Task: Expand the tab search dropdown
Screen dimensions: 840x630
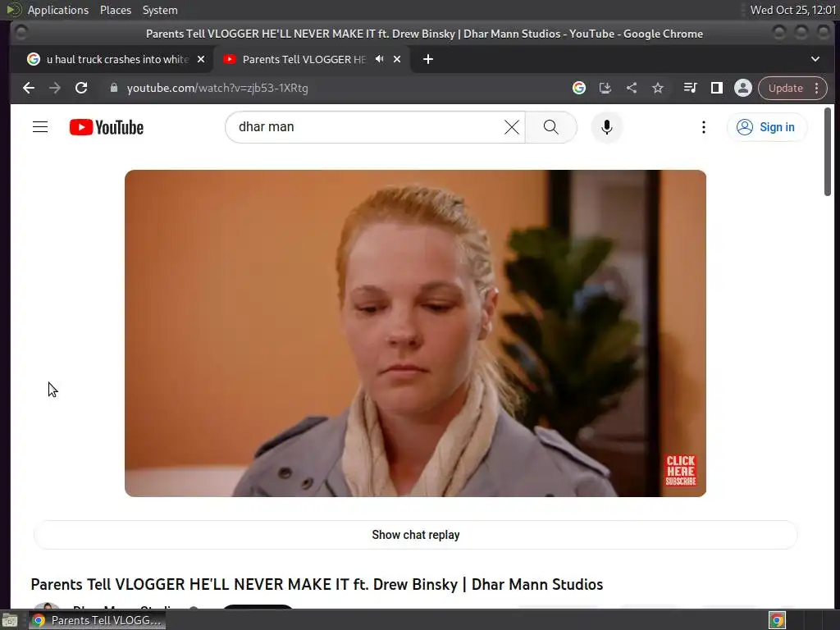Action: (815, 59)
